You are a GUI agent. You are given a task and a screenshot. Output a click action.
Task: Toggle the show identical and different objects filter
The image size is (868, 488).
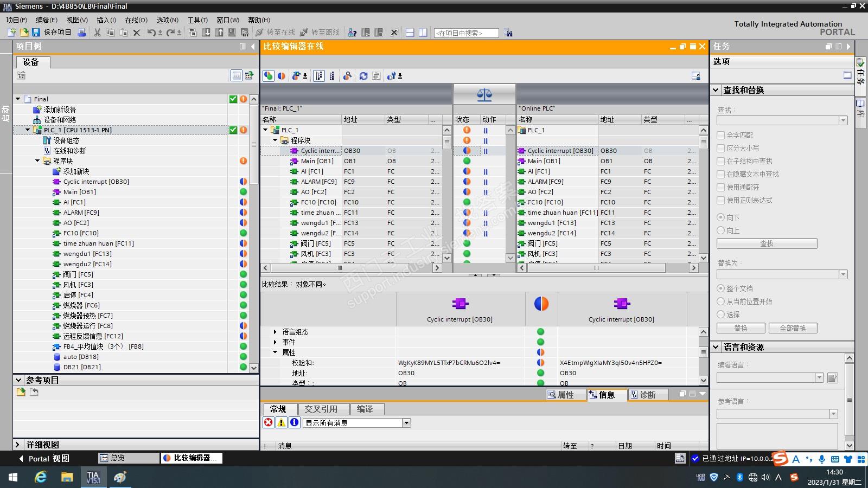tap(269, 76)
